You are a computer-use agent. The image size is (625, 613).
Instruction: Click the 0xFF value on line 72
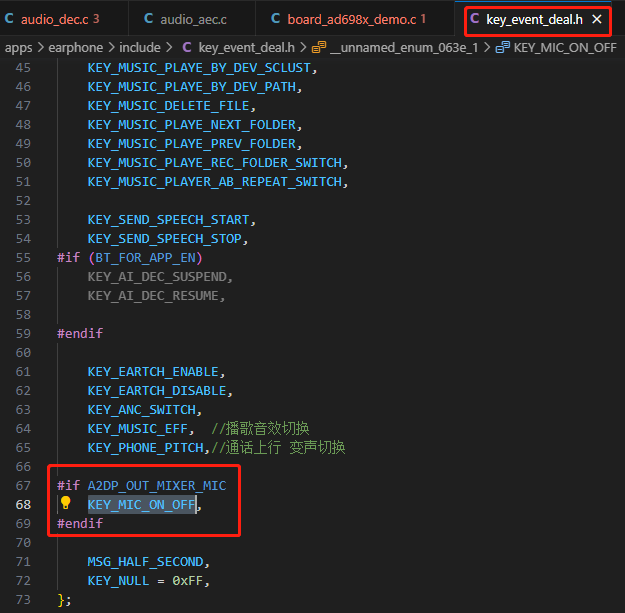tap(187, 581)
